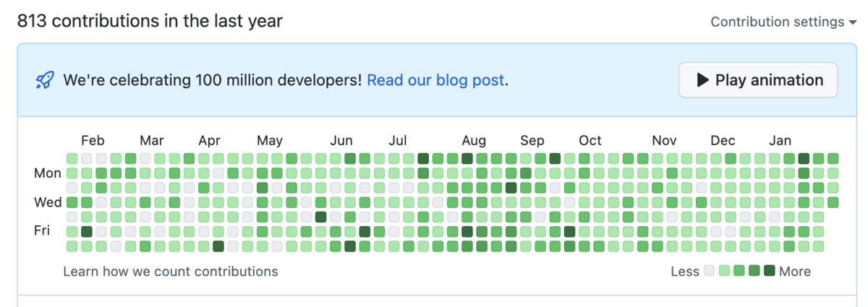Click the rocket icon in the banner

coord(45,80)
